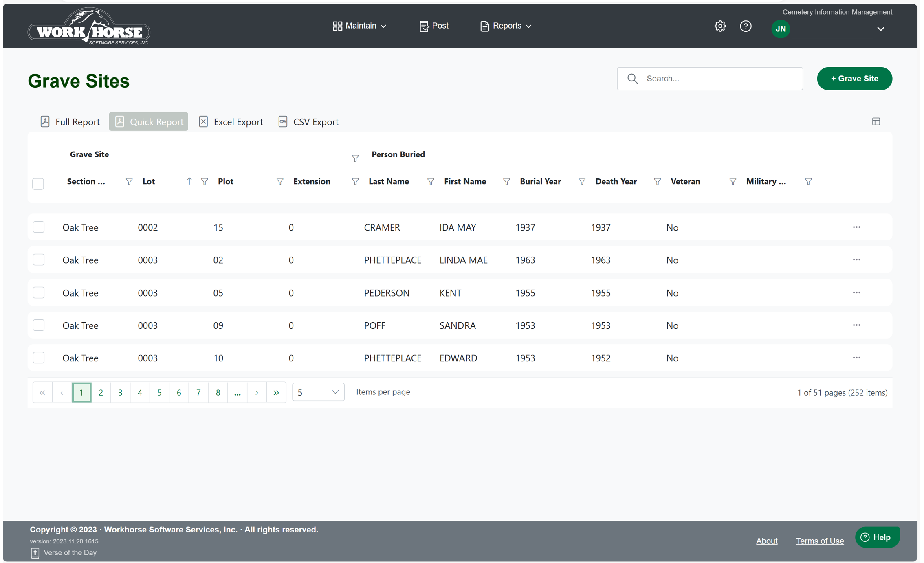The height and width of the screenshot is (563, 924).
Task: Open the column chooser icon above table
Action: [x=876, y=121]
